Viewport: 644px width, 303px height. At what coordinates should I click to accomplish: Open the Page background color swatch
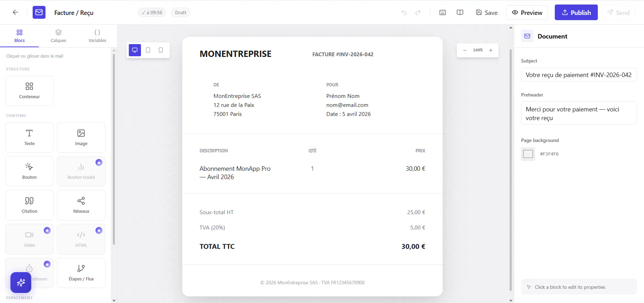(x=528, y=154)
